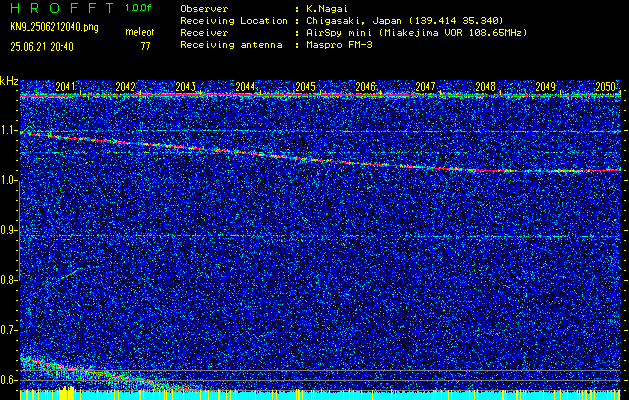Click the 2046 time marker
Image resolution: width=629 pixels, height=400 pixels.
pyautogui.click(x=365, y=86)
